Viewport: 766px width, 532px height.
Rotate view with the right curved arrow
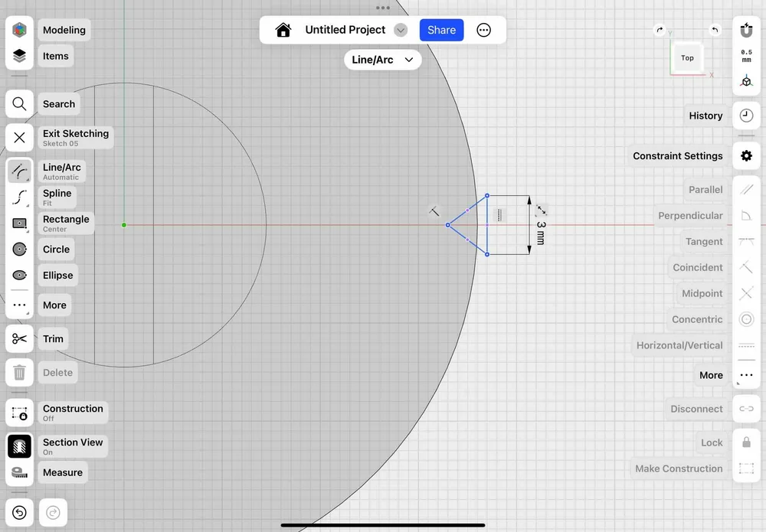point(715,31)
